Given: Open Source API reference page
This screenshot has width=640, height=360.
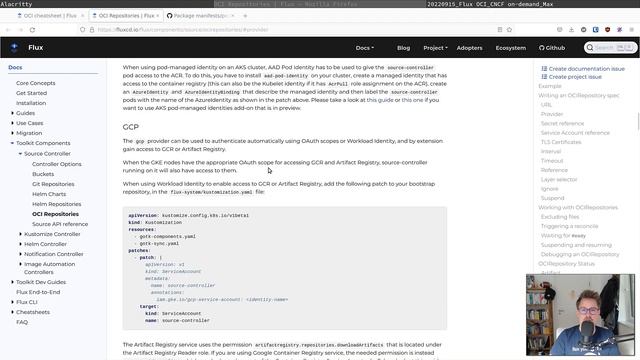Looking at the screenshot, I should point(60,224).
